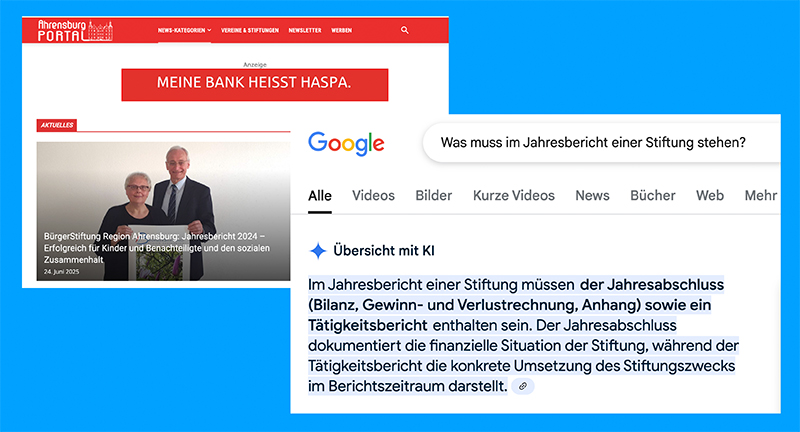Click the Google logo

(346, 143)
